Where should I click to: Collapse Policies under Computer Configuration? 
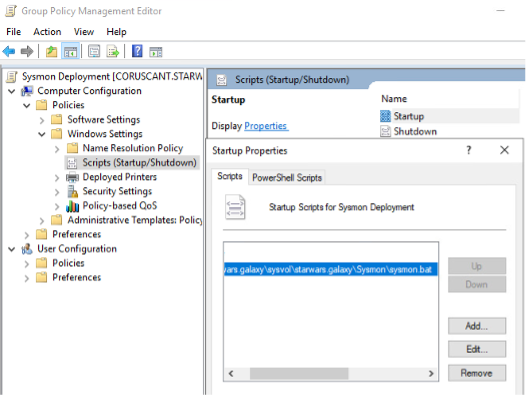pos(27,106)
